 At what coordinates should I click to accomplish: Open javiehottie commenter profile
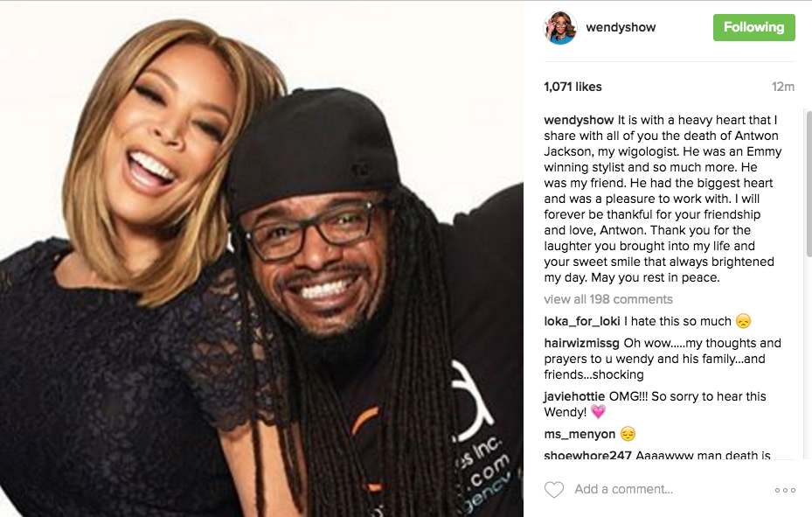coord(574,397)
